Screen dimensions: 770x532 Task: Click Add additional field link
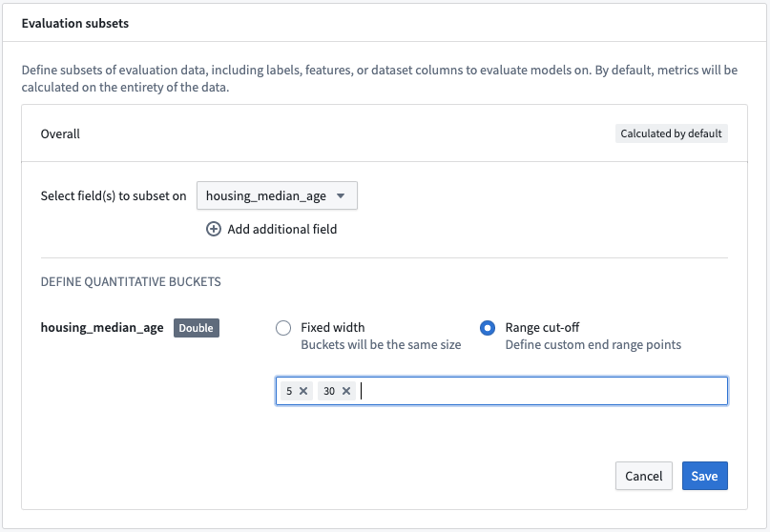point(281,229)
